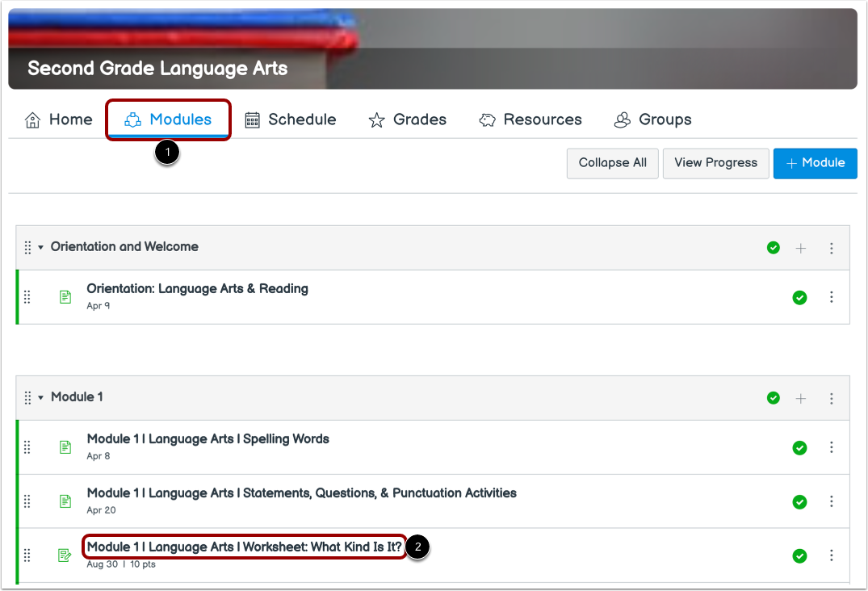Image resolution: width=868 pixels, height=591 pixels.
Task: Open Orientation: Language Arts & Reading page
Action: point(197,289)
